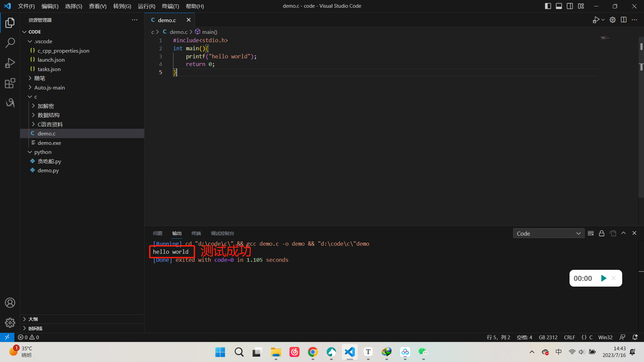
Task: Open output log in editor
Action: coord(613,233)
